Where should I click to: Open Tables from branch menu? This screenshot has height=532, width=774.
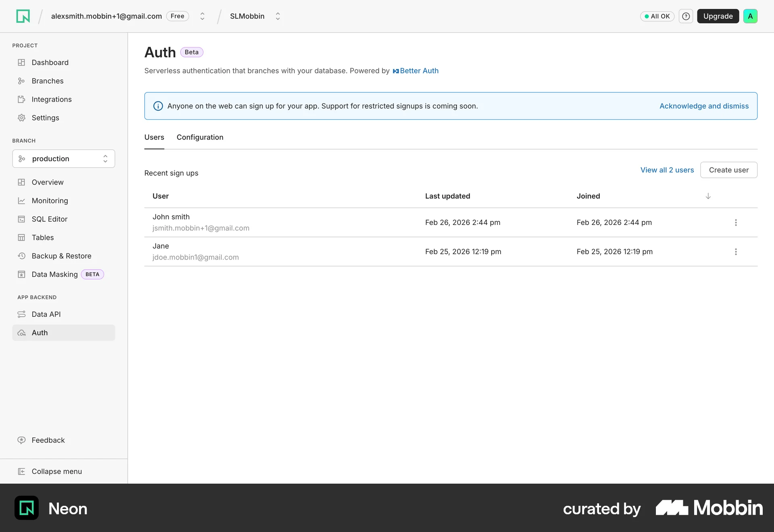[64, 238]
